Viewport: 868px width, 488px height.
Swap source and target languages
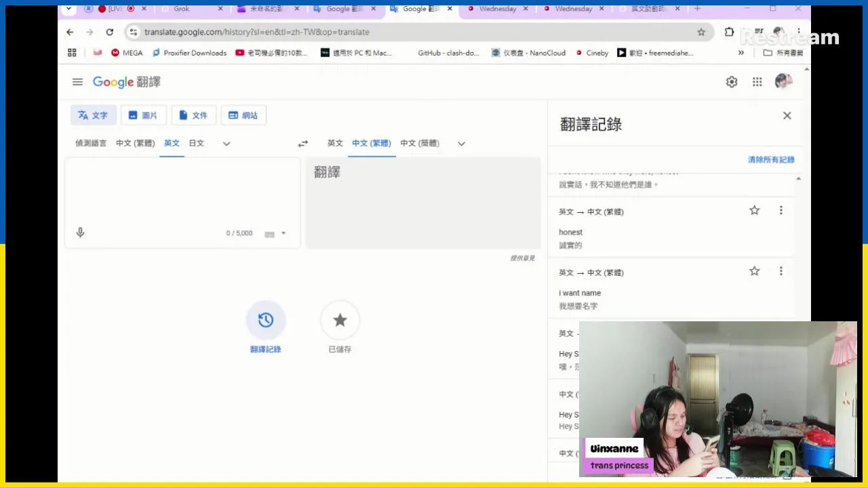pyautogui.click(x=303, y=143)
